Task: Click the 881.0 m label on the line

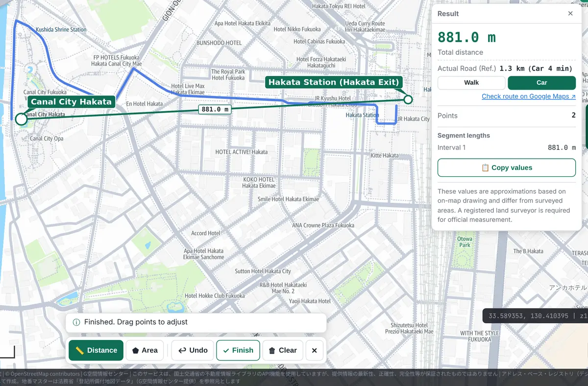Action: click(x=215, y=109)
